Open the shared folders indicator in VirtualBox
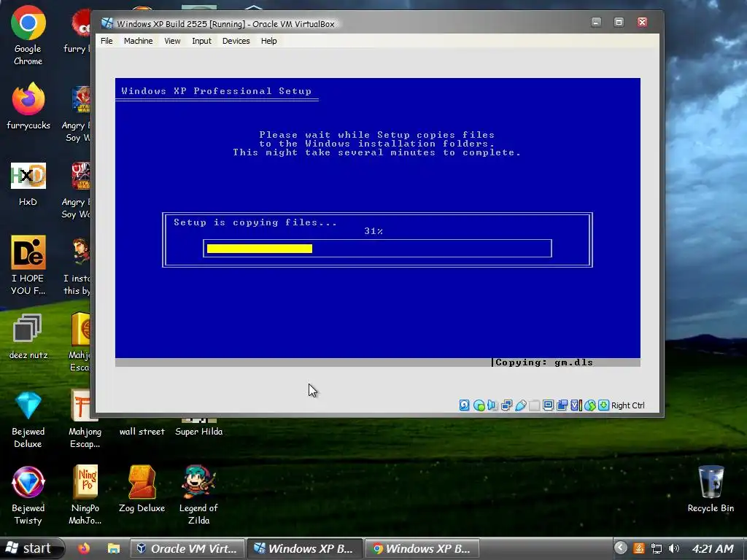 coord(535,405)
